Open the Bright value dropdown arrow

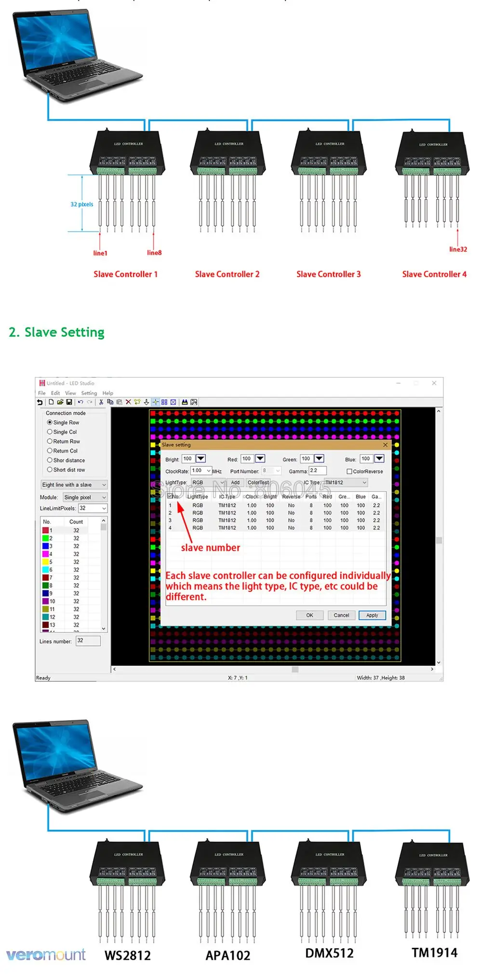click(201, 459)
